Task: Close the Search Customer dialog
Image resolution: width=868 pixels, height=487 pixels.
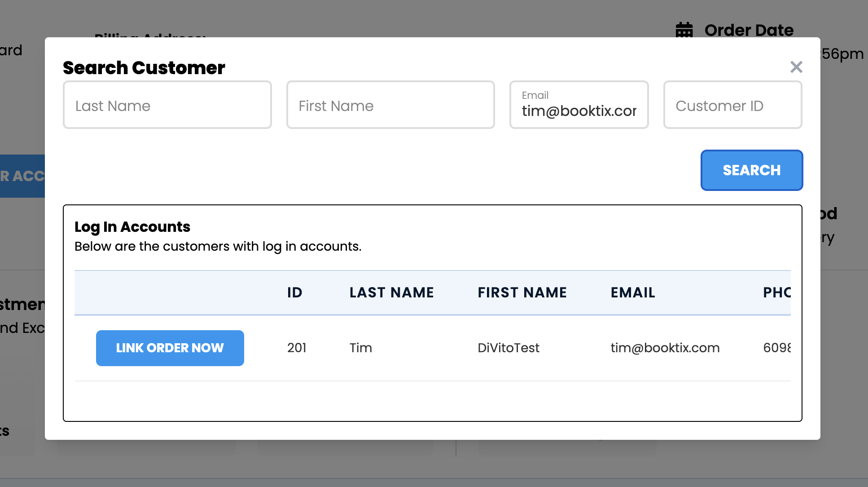Action: 796,67
